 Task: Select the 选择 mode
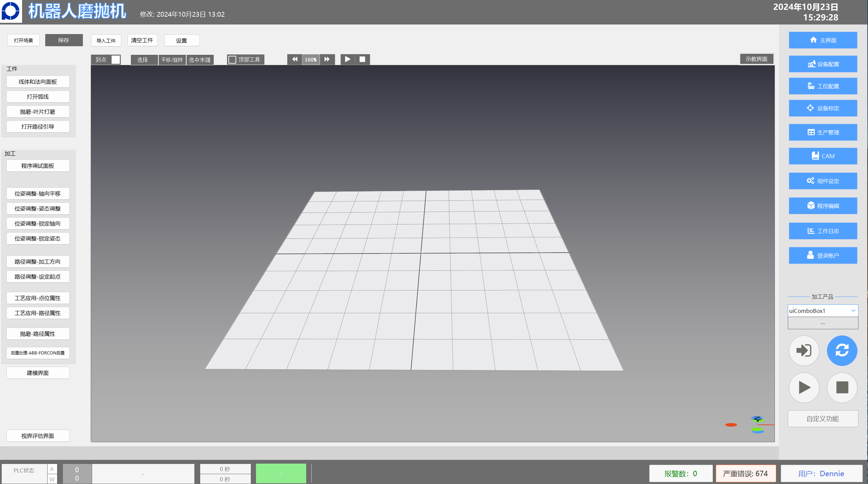point(144,60)
